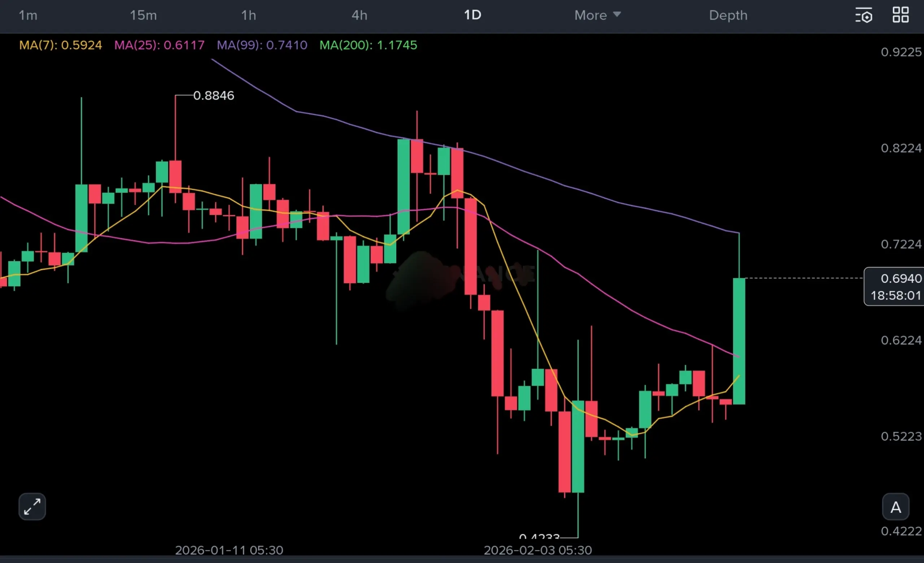Expand chart to fullscreen
The image size is (924, 563).
pos(32,506)
